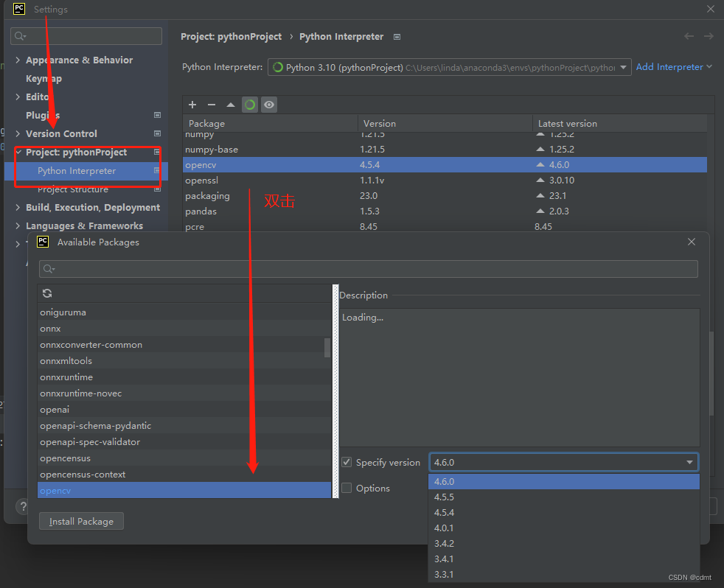Open the Python Interpreter dropdown
The image size is (724, 588).
coord(449,67)
